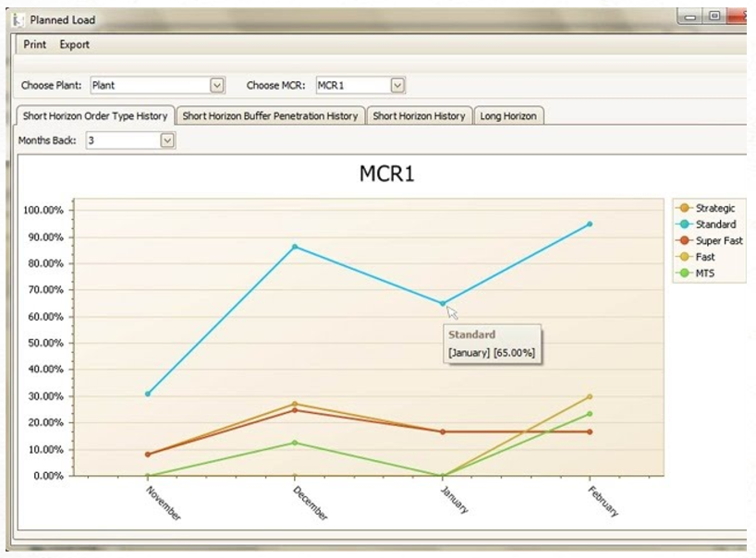Click the November axis label
The height and width of the screenshot is (558, 756).
(162, 503)
